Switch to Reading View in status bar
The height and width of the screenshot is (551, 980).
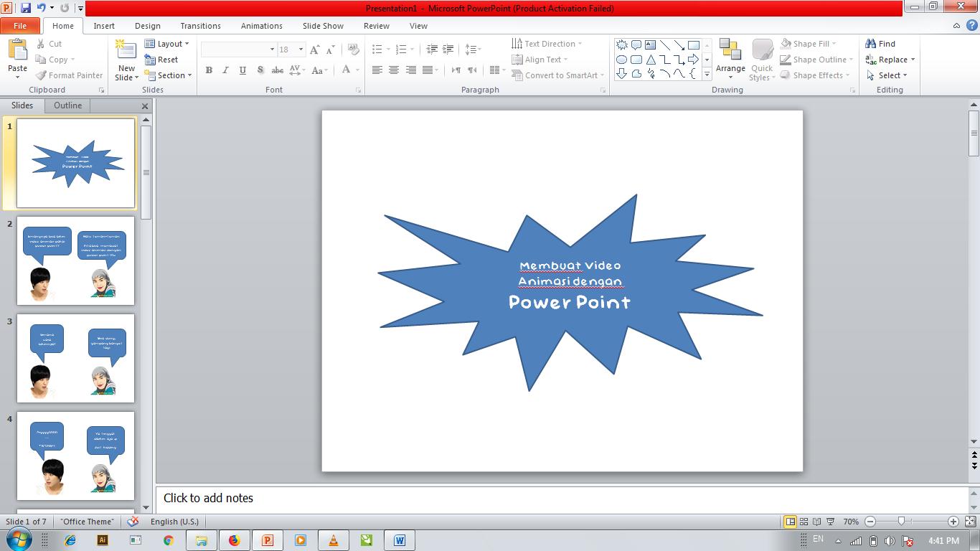coord(817,522)
